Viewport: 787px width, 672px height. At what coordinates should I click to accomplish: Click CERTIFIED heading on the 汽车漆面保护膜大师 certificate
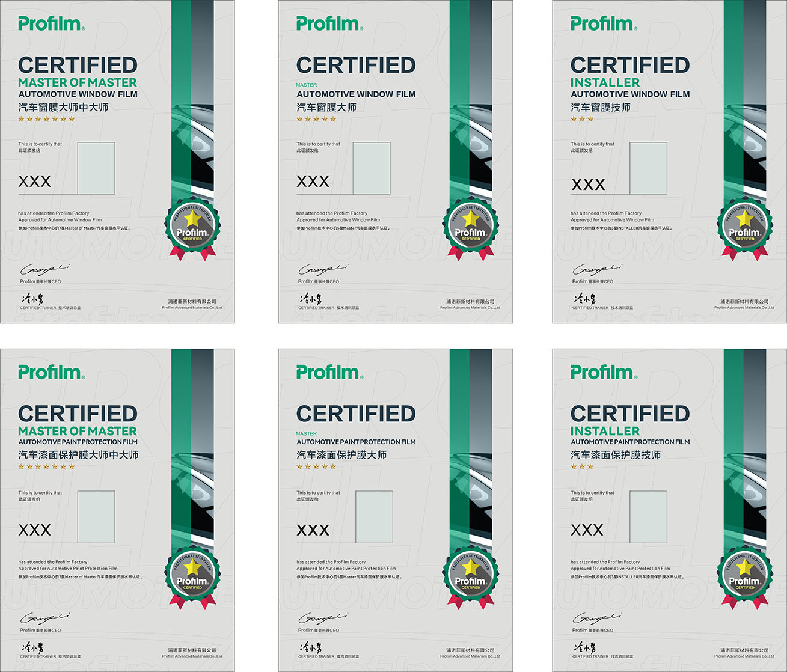tap(356, 414)
